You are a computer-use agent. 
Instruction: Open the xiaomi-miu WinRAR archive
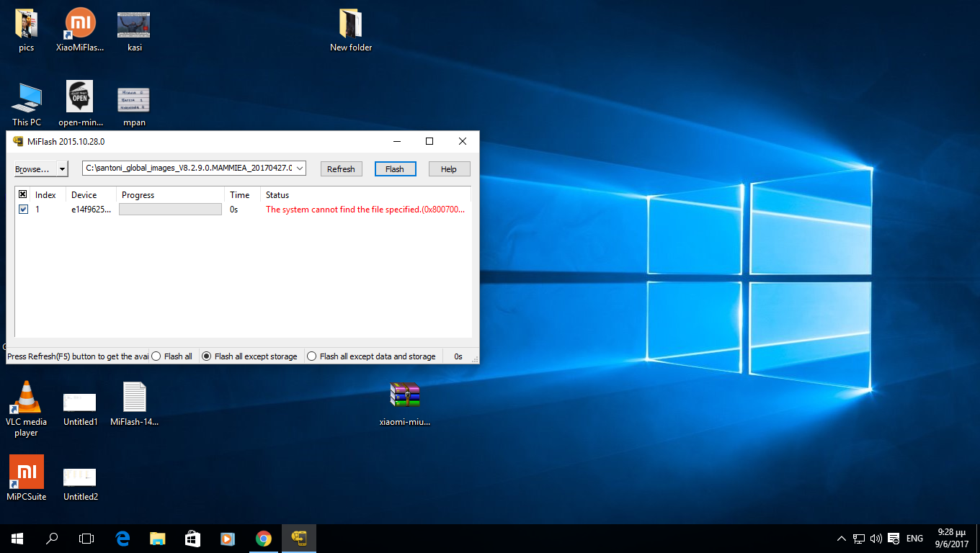click(404, 395)
